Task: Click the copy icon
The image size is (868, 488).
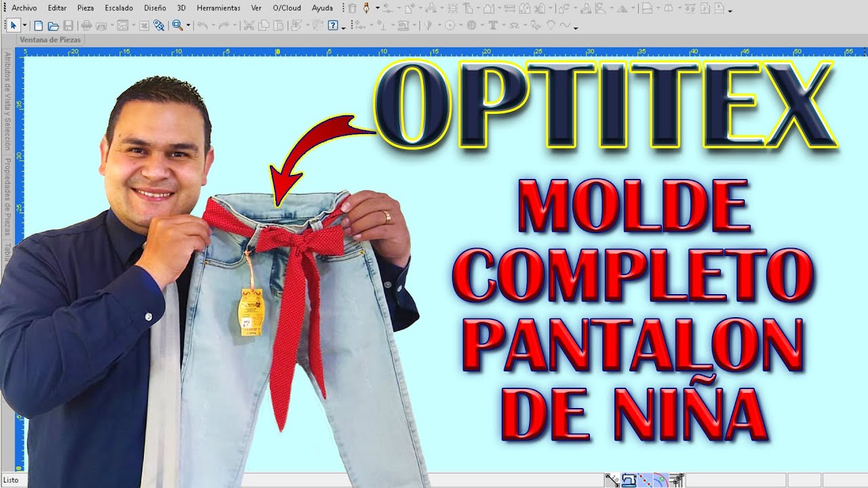Action: click(x=263, y=25)
